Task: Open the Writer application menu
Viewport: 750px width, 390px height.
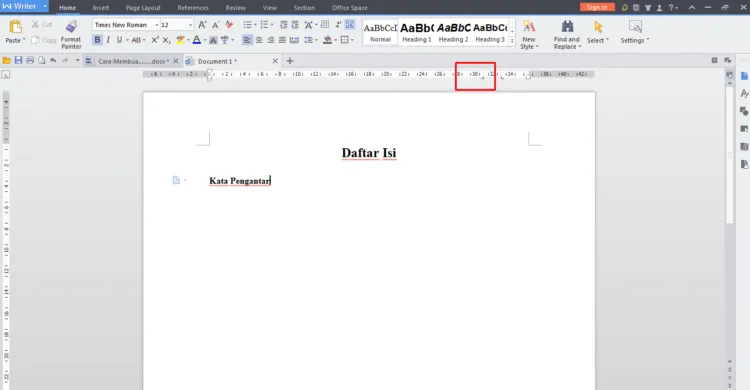Action: [24, 6]
